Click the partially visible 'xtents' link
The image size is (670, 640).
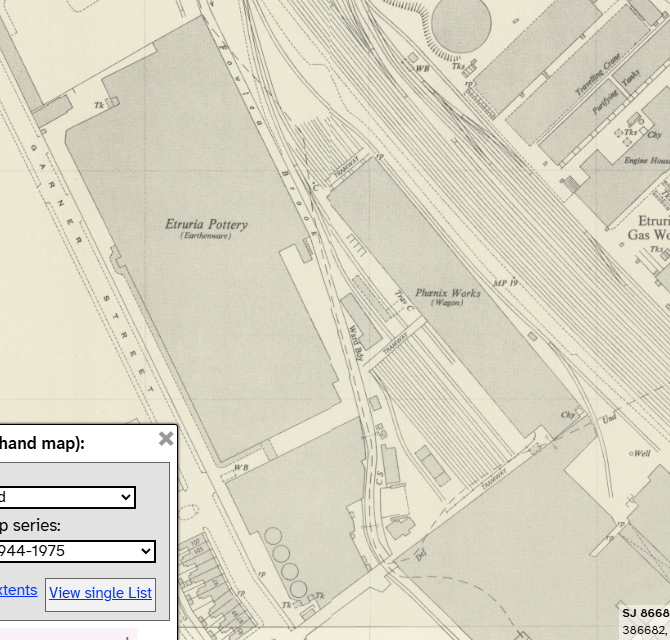pos(18,590)
